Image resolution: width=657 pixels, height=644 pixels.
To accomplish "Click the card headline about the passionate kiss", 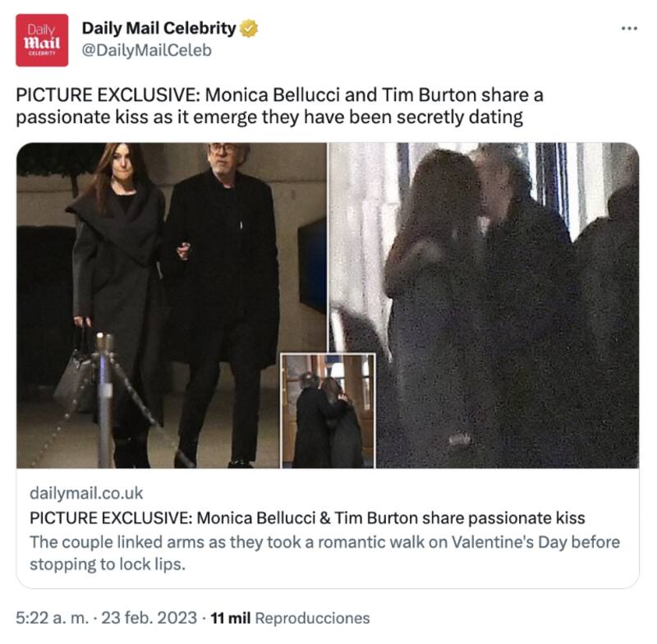I will click(x=307, y=518).
